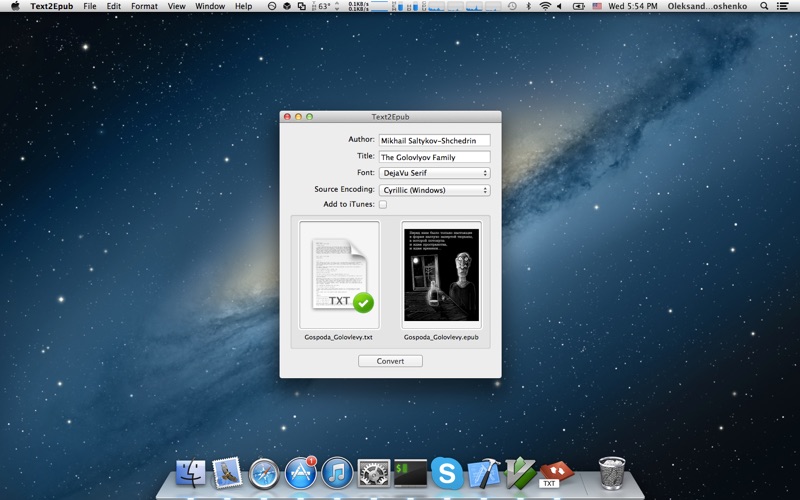Viewport: 800px width, 500px height.
Task: Open the Oleksand...oshenko user menu
Action: coord(707,6)
